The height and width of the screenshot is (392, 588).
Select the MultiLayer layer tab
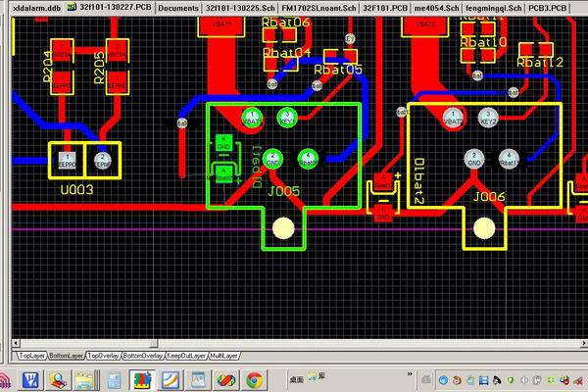click(x=223, y=355)
